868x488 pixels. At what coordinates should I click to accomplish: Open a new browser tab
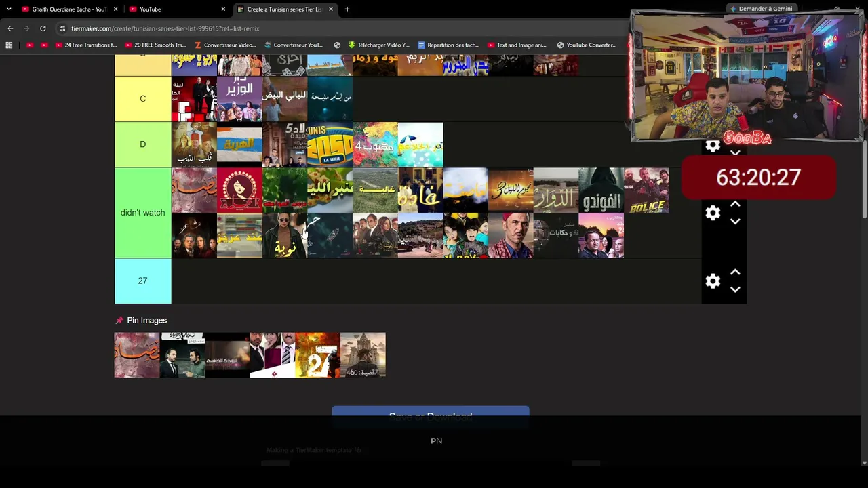(347, 9)
